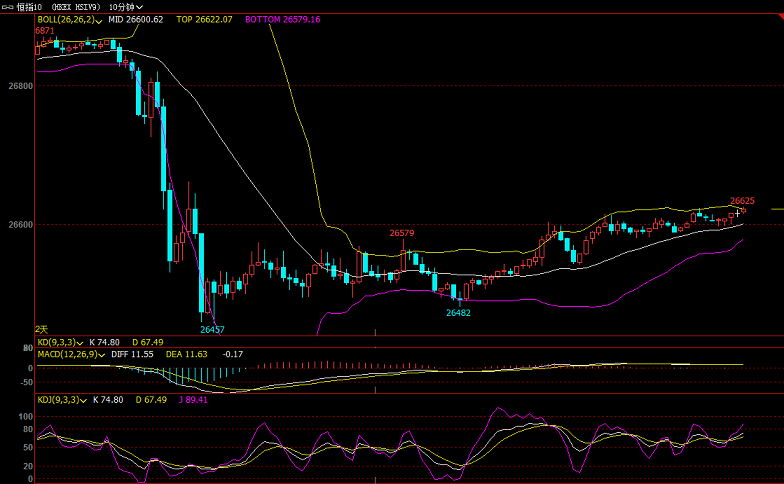
Task: Click the 26800 price axis label
Action: (x=20, y=86)
